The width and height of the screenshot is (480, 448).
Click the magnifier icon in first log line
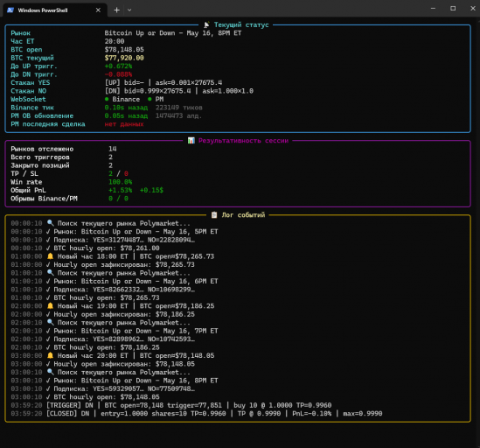click(50, 223)
